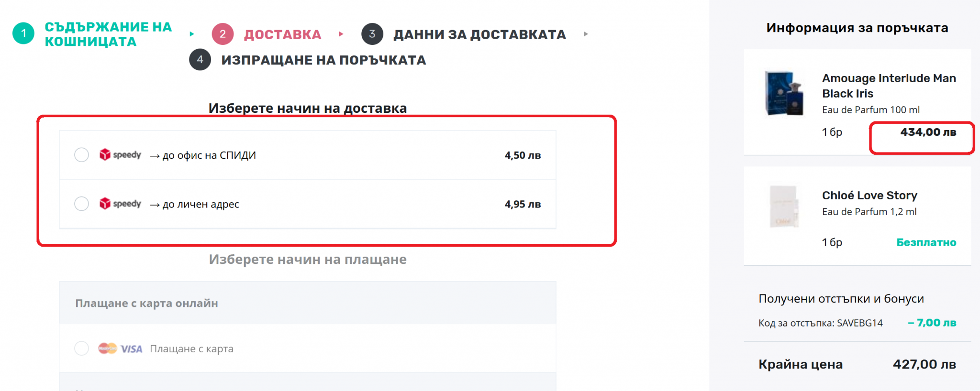The height and width of the screenshot is (391, 980).
Task: Click Speedy logo for personal address delivery
Action: [x=120, y=204]
